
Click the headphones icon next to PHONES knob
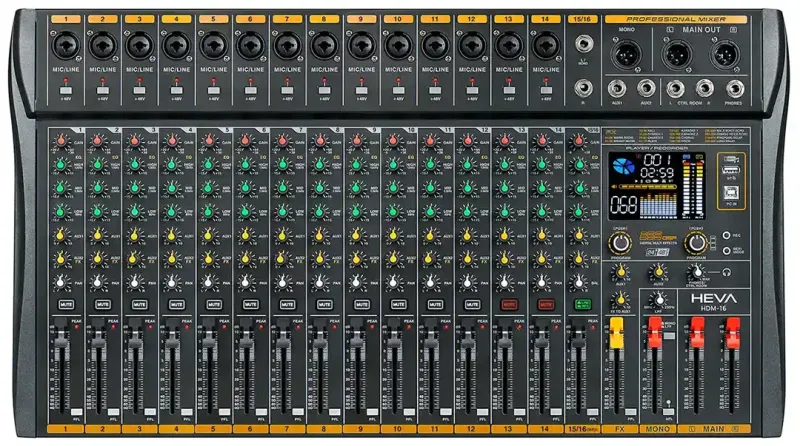[727, 272]
